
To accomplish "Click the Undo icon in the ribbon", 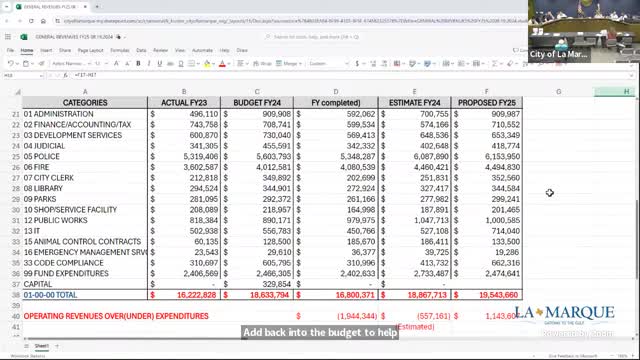I will click(10, 64).
